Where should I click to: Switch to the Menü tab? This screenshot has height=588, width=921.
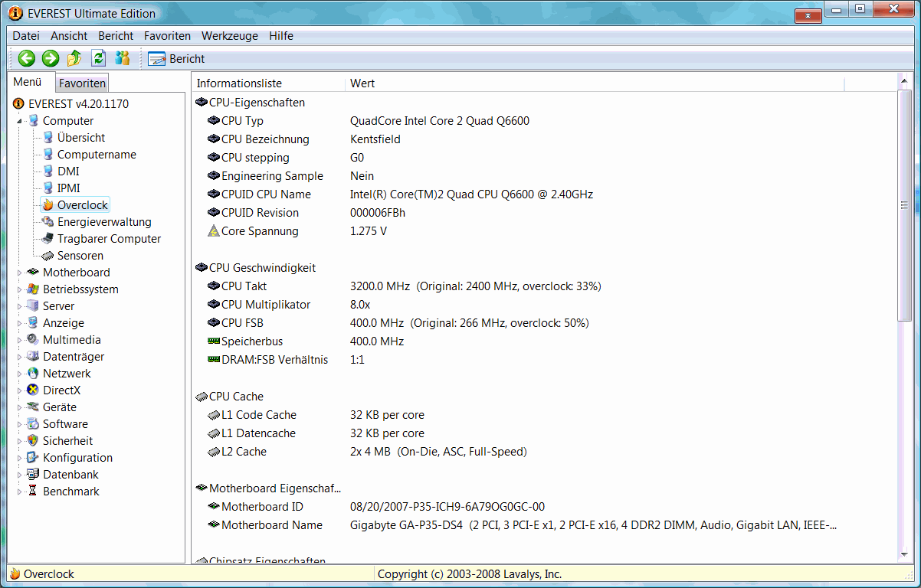point(28,82)
